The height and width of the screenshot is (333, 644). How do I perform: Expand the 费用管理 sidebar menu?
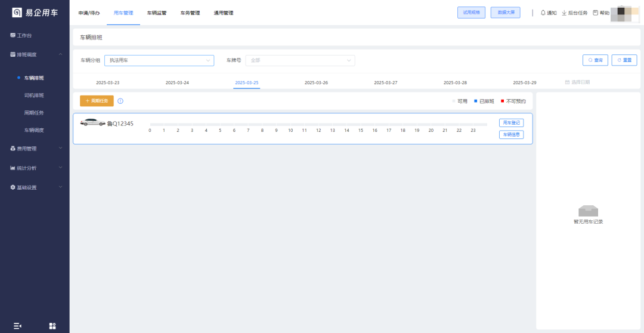coord(35,149)
